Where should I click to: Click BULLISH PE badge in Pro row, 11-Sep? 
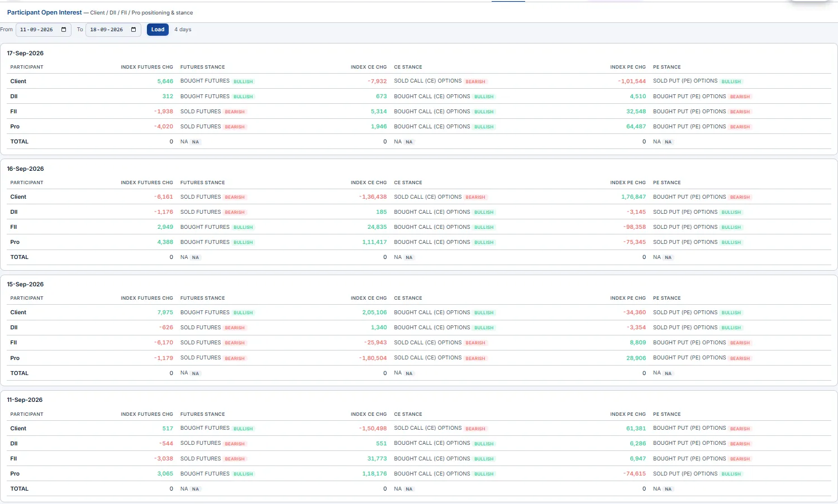click(731, 474)
